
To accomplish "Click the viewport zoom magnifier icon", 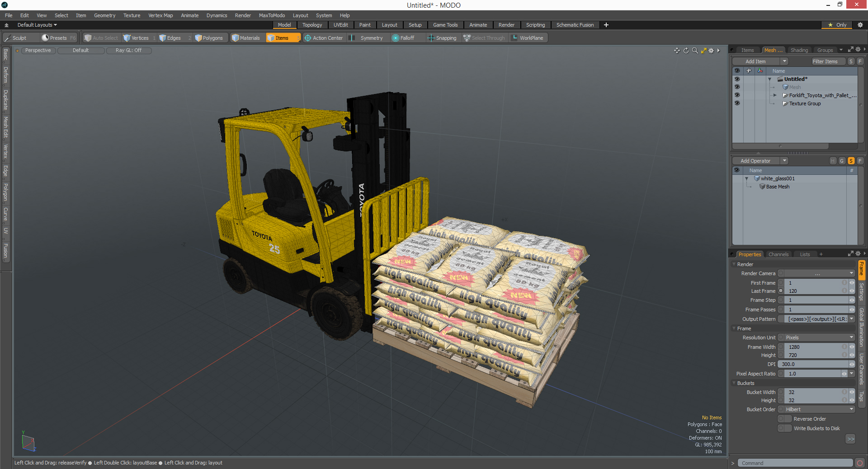I will coord(695,51).
